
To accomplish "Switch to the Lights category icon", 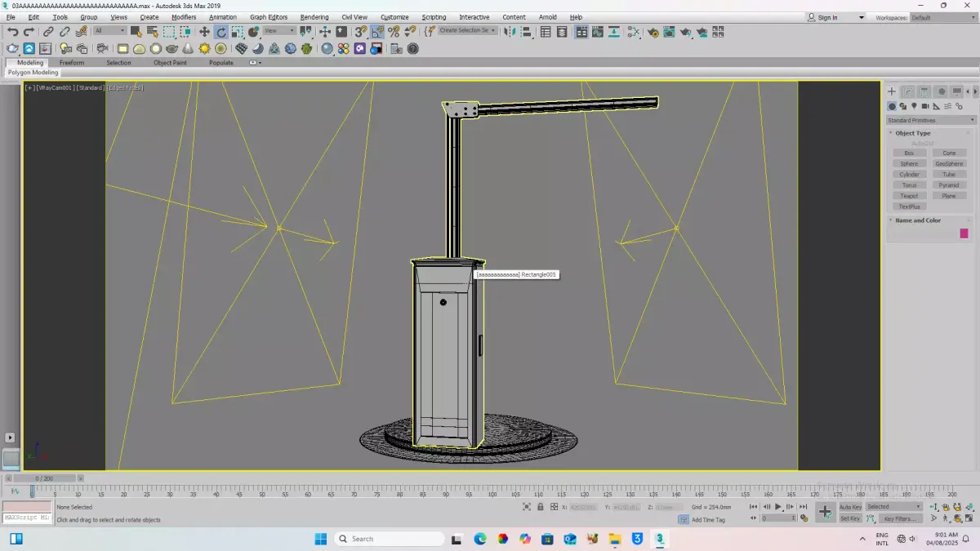I will tap(915, 106).
